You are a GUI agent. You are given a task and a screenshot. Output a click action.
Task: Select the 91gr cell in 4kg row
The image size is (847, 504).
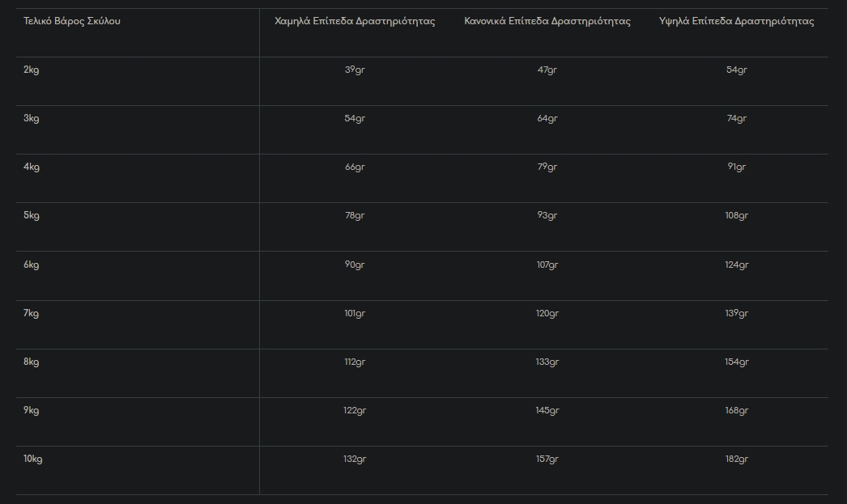pyautogui.click(x=737, y=167)
